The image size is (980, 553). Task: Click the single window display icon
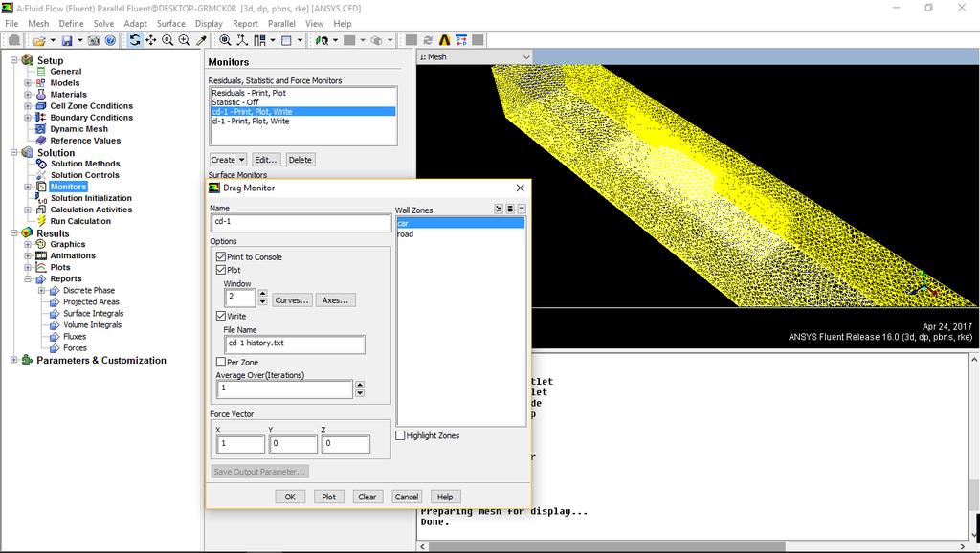coord(286,40)
